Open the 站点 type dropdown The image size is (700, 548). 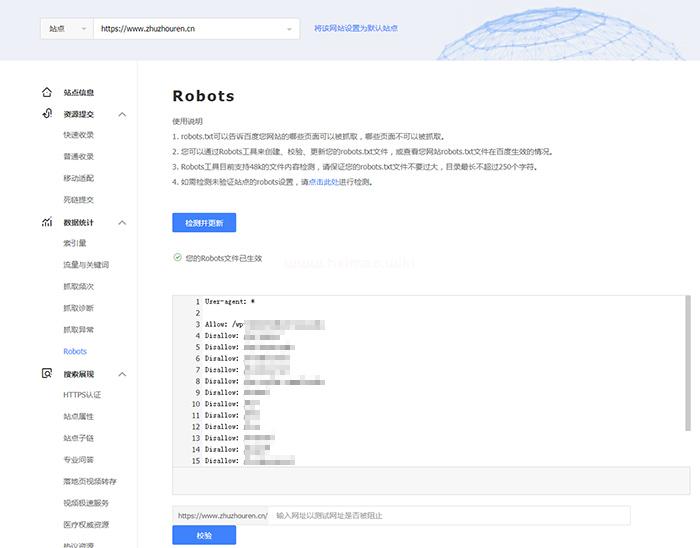(x=67, y=29)
